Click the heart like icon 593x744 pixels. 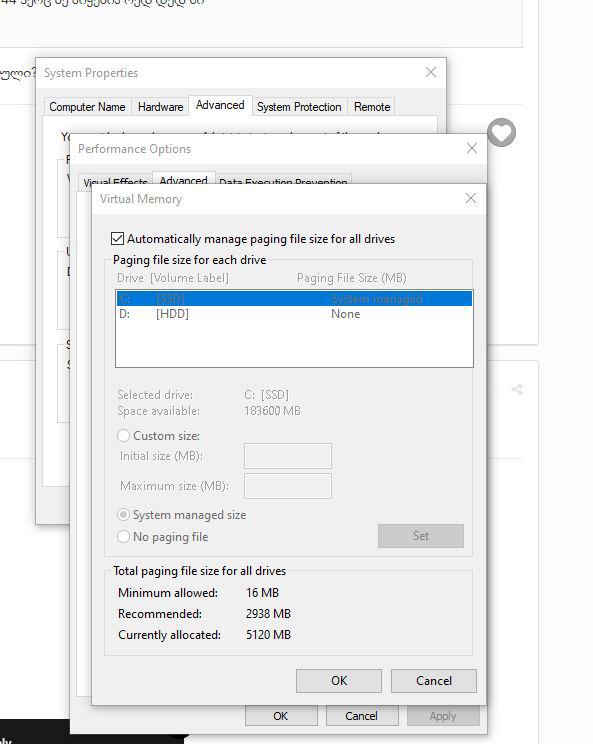coord(501,132)
